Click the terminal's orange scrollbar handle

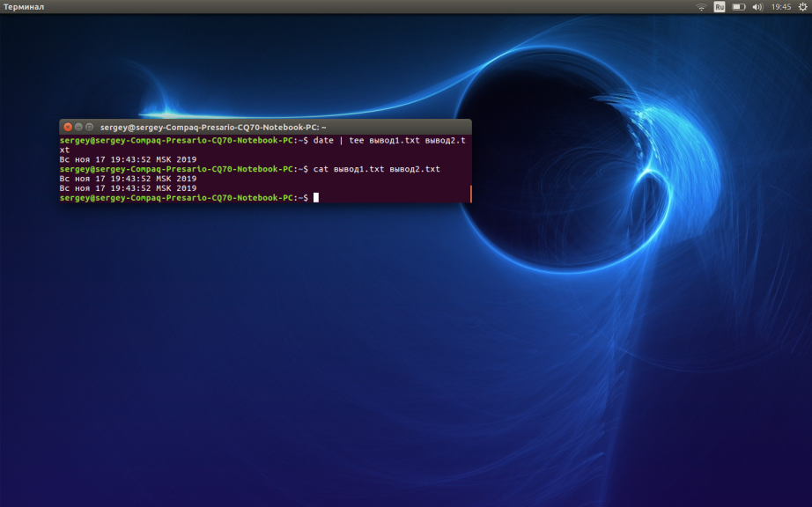click(x=471, y=194)
